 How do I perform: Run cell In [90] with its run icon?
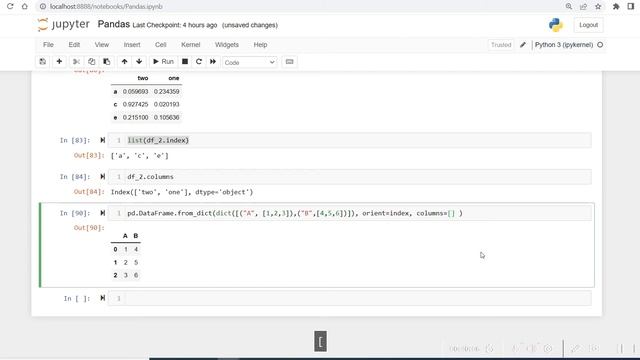tap(102, 213)
